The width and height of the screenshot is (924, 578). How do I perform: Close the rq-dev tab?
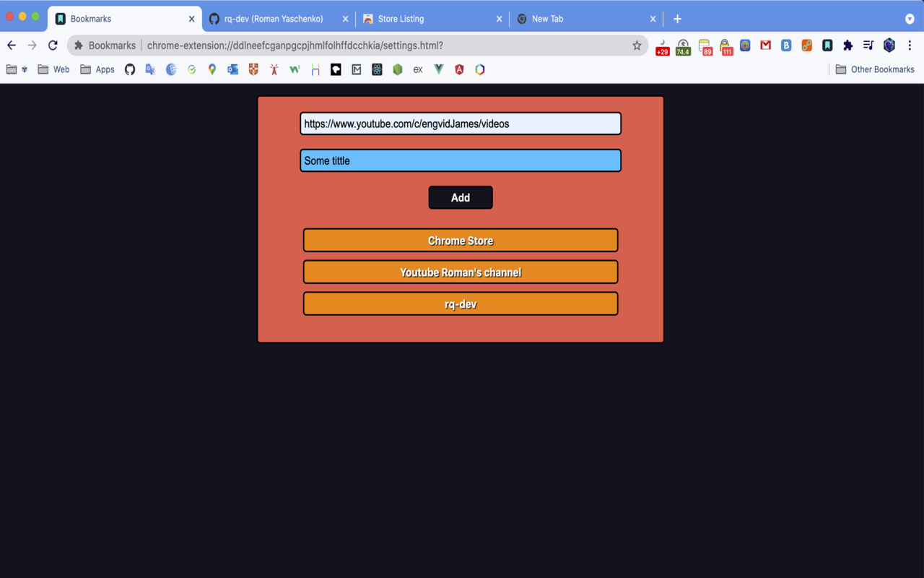[x=345, y=19]
